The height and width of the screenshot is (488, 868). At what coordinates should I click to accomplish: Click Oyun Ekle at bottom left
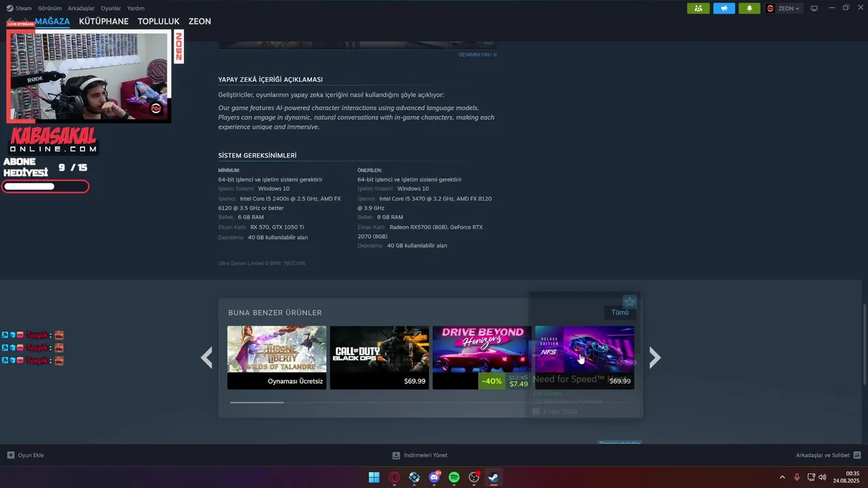[x=25, y=455]
